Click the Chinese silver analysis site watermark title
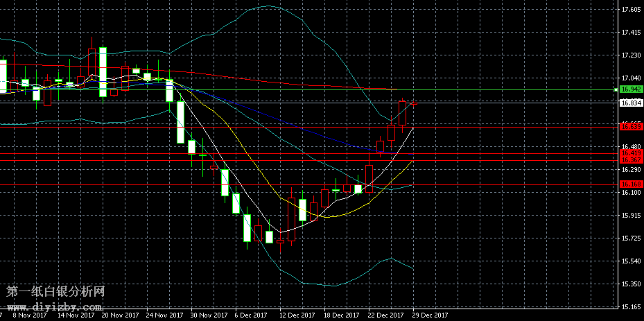This screenshot has height=321, width=644. pos(55,292)
